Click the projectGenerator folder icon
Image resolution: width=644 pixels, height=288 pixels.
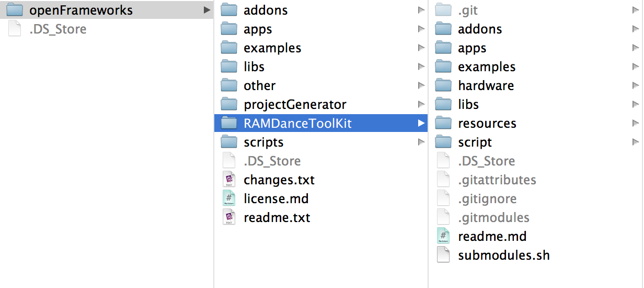point(229,104)
